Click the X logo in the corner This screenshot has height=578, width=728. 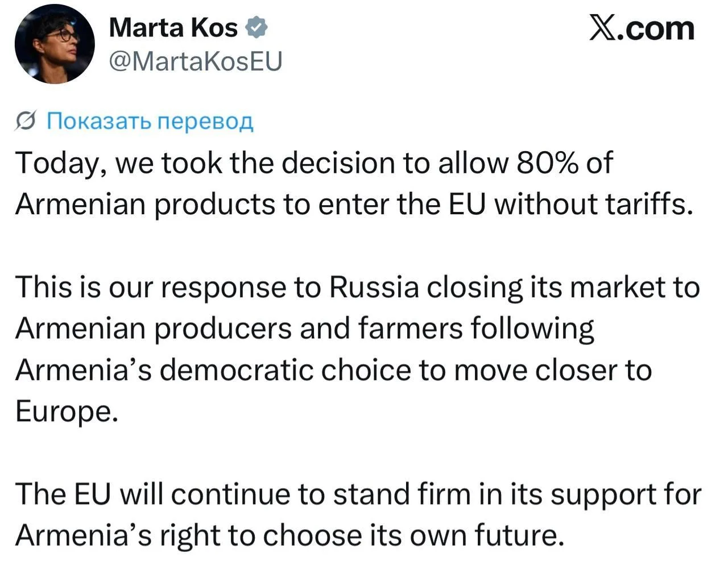602,28
